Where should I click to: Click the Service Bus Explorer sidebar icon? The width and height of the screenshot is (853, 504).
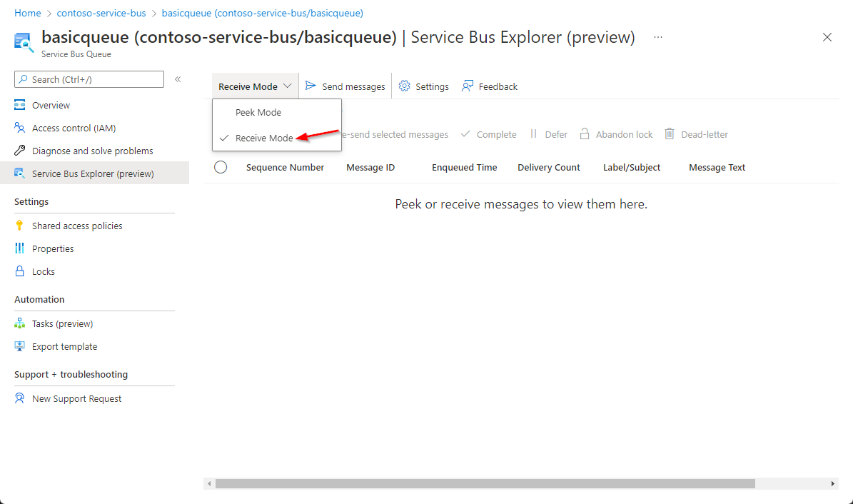(x=19, y=173)
